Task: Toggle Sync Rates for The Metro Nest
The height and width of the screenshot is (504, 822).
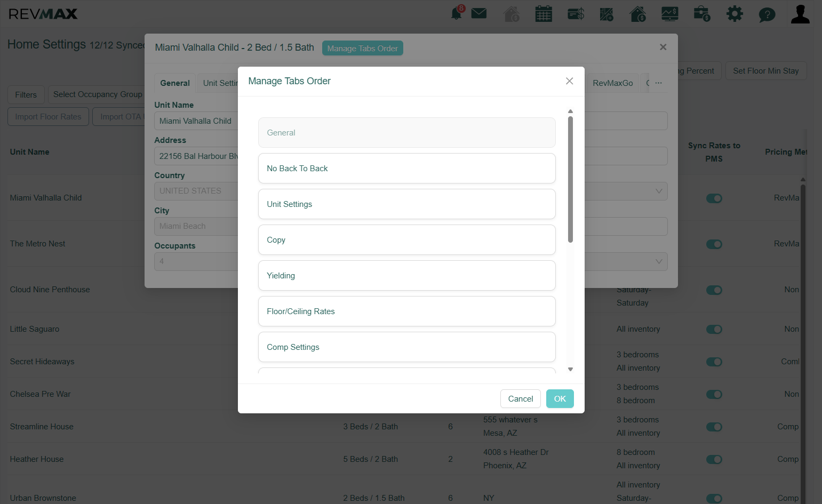Action: [714, 244]
